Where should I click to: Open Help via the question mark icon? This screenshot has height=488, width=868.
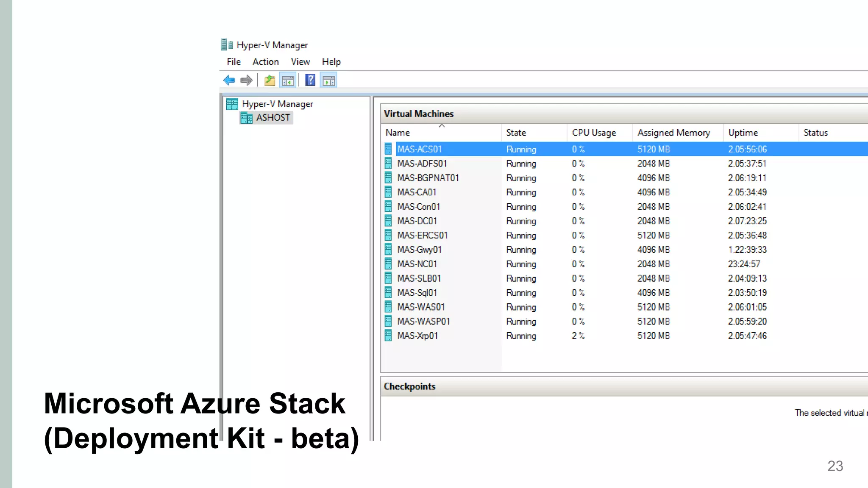click(x=310, y=80)
